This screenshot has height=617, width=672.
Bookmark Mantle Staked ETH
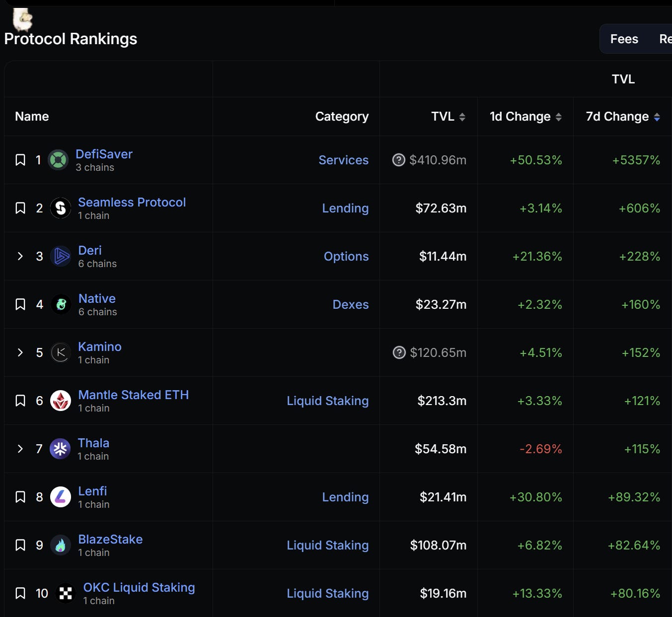pos(20,401)
